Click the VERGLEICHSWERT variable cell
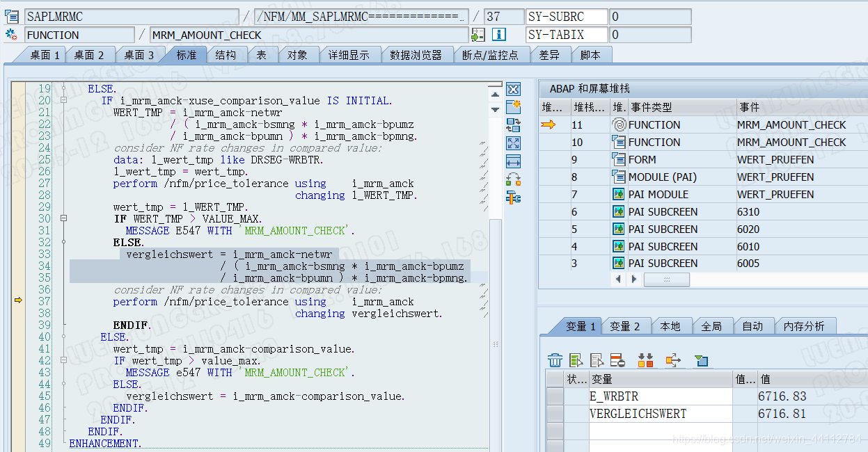This screenshot has width=868, height=452. 661,414
